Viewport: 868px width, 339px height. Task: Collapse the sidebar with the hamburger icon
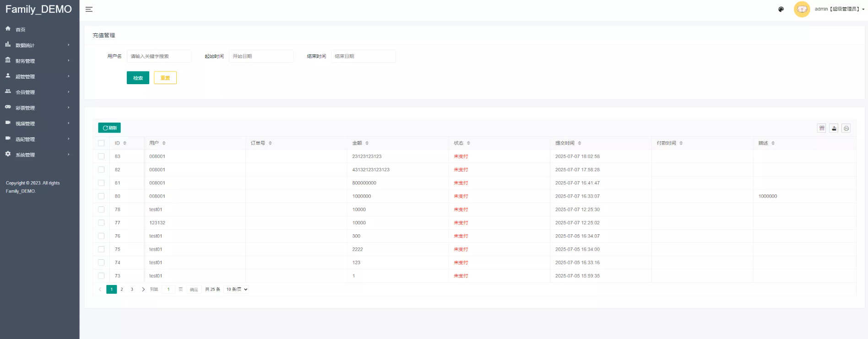click(x=89, y=9)
